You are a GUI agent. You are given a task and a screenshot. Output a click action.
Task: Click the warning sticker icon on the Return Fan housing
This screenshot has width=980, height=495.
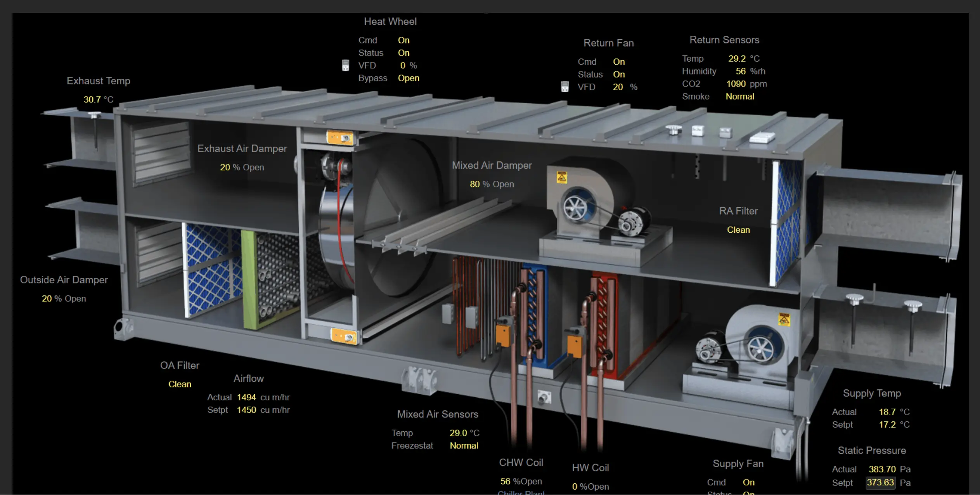coord(562,178)
